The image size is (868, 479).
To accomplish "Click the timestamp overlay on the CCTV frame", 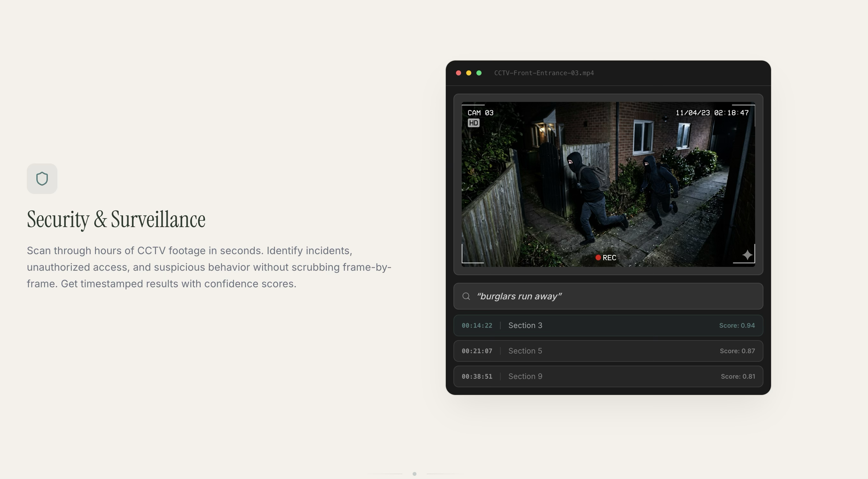I will pyautogui.click(x=713, y=113).
